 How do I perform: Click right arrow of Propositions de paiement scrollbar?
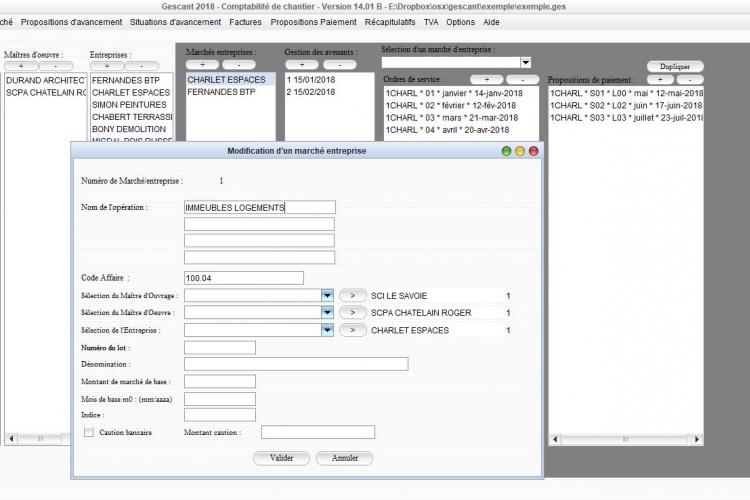click(697, 439)
